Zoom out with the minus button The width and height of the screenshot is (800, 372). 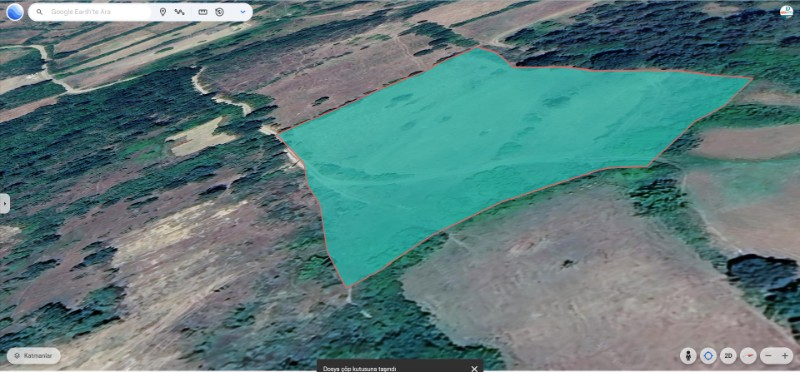pyautogui.click(x=768, y=356)
